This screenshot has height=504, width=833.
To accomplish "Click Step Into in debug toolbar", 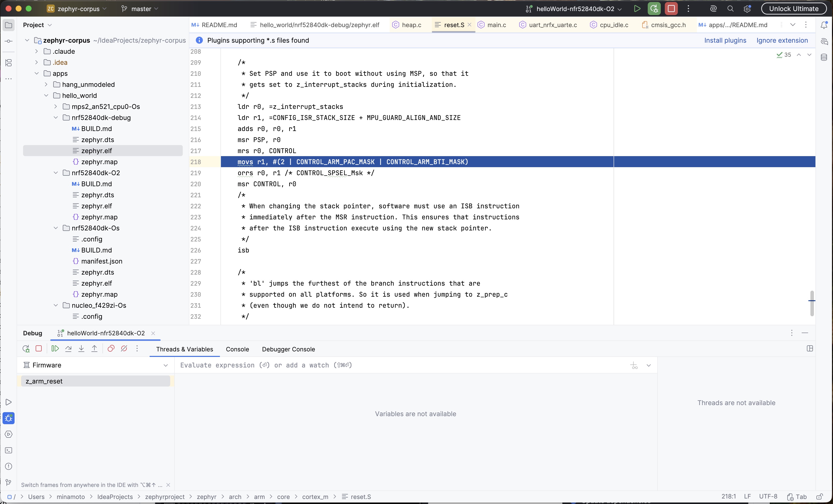I will click(x=81, y=348).
